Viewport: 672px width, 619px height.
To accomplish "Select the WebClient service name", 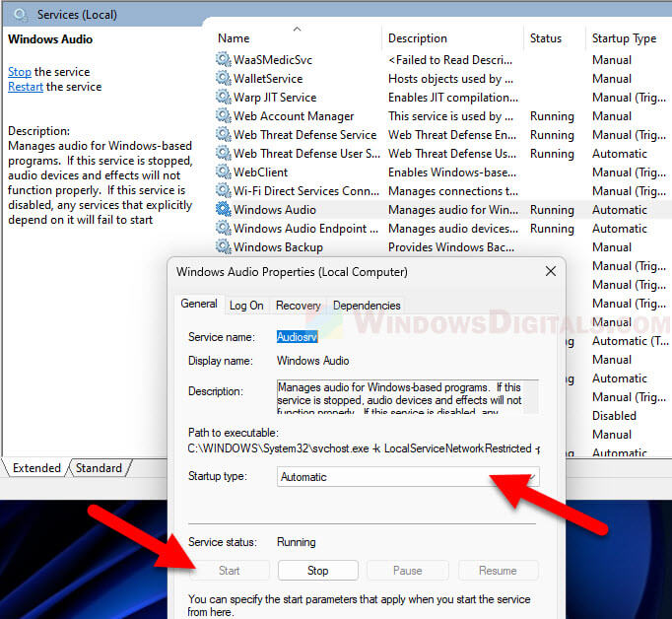I will tap(260, 172).
